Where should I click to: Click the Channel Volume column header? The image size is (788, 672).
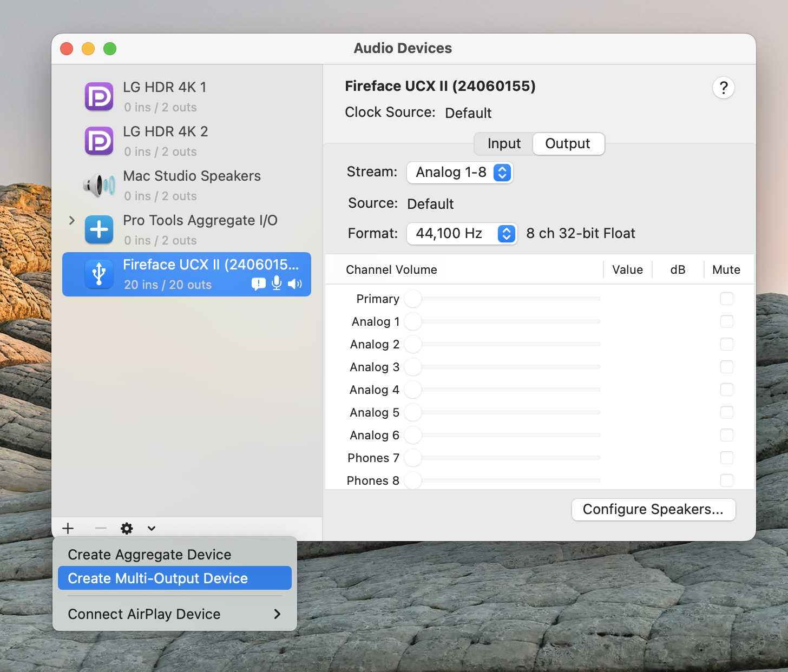tap(391, 269)
